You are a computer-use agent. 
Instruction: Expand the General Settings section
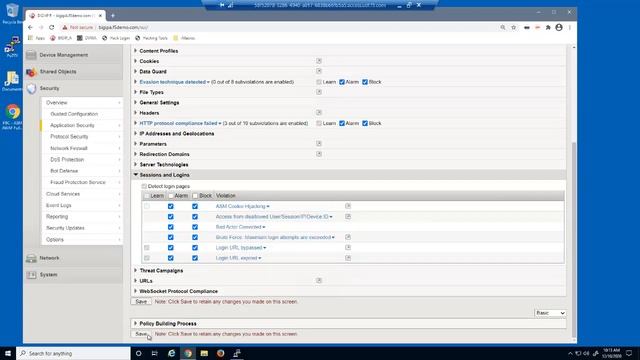pos(135,102)
